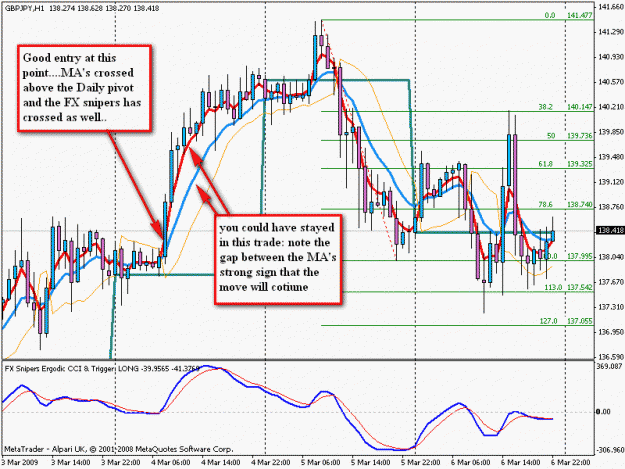The height and width of the screenshot is (469, 625).
Task: Select the 139.850 price scale value
Action: 611,132
